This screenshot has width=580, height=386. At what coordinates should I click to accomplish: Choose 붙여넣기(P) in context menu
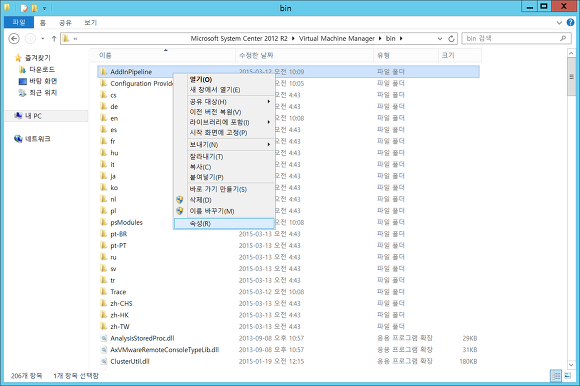224,177
